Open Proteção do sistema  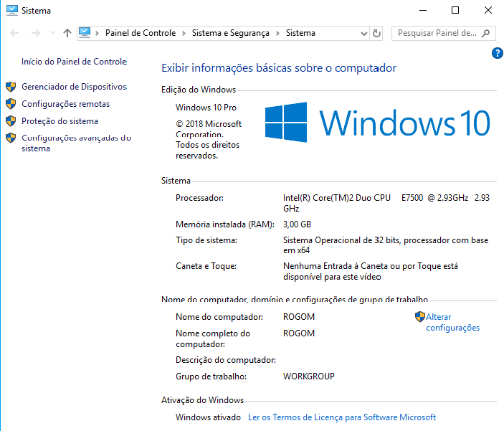(60, 121)
